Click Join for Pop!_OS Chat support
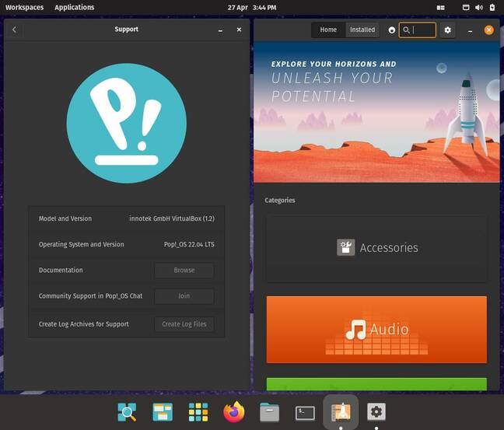The width and height of the screenshot is (504, 430). (x=184, y=296)
